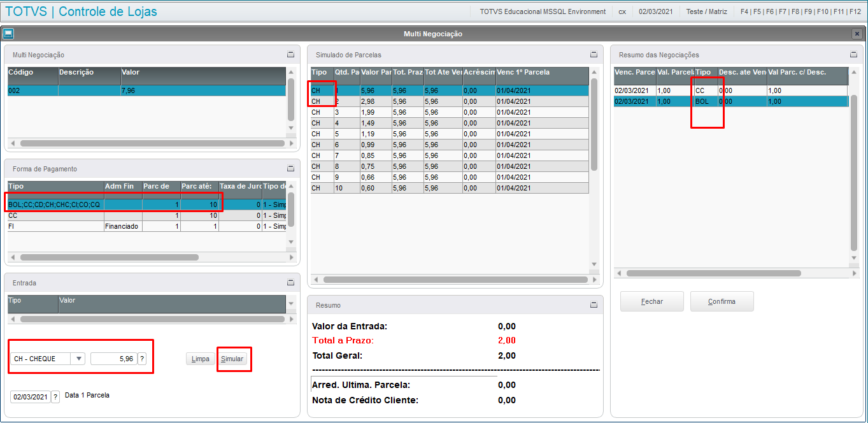868x423 pixels.
Task: Click the Simular button
Action: [x=232, y=359]
